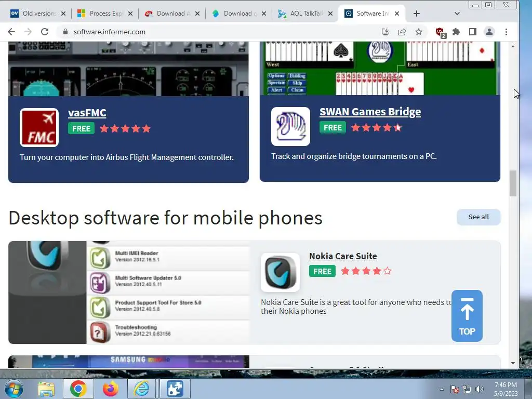Click the vertical scrollbar thumb
Image resolution: width=532 pixels, height=399 pixels.
[x=513, y=183]
